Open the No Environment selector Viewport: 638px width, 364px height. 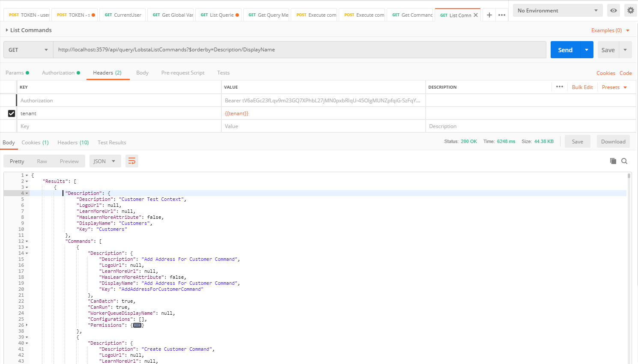[x=558, y=10]
